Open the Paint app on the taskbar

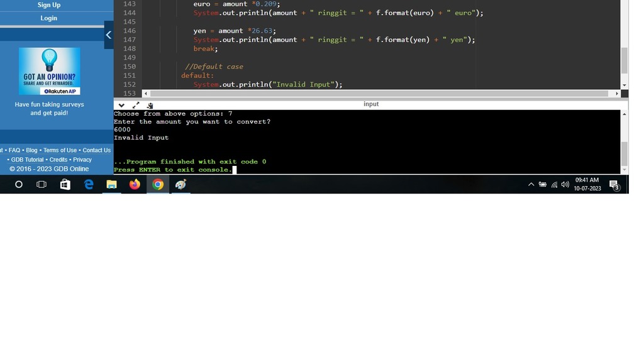180,185
